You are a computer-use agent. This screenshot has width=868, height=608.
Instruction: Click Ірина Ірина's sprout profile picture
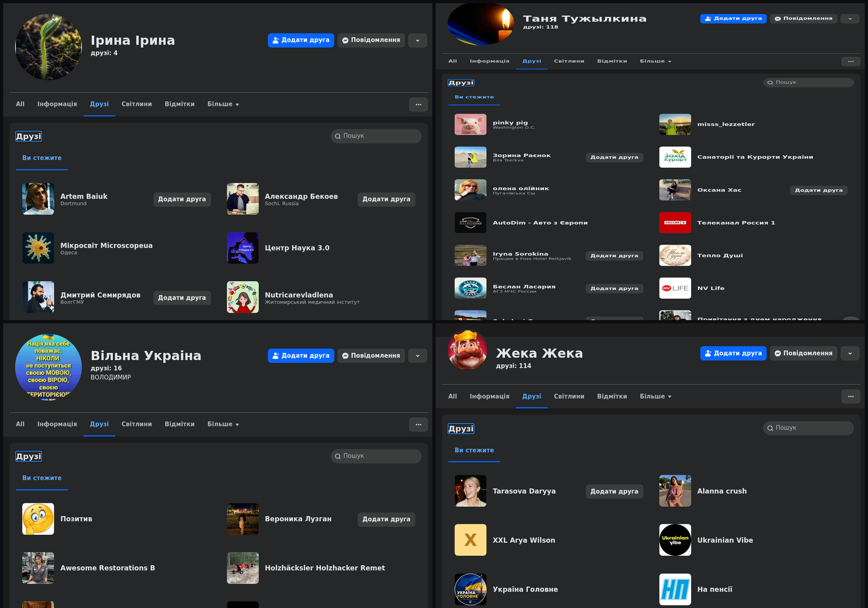[x=48, y=47]
